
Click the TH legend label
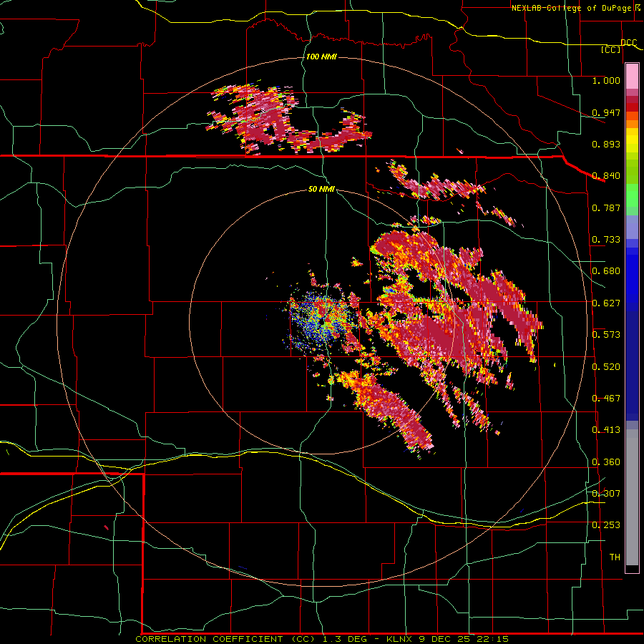pos(615,557)
